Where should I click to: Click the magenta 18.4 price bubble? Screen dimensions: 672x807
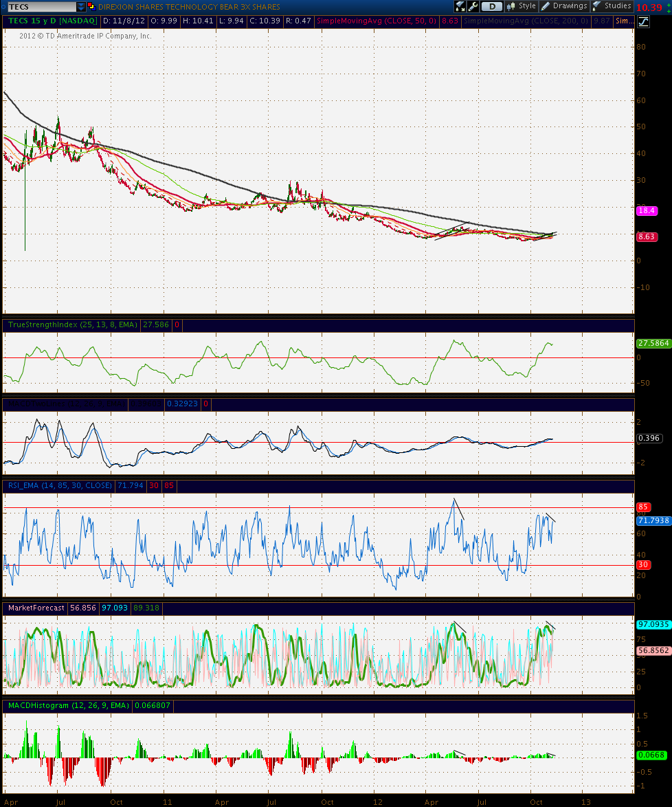click(647, 210)
